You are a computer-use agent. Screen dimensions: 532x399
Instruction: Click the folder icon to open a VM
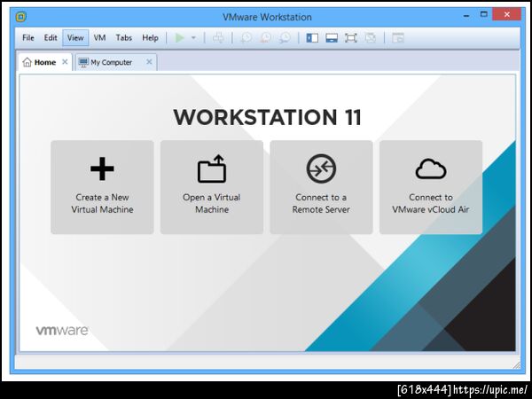tap(212, 168)
